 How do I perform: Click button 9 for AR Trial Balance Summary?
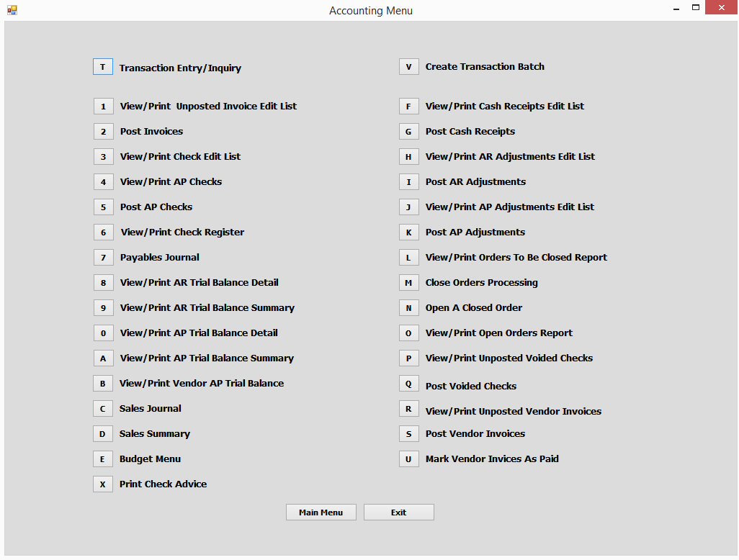[x=103, y=308]
